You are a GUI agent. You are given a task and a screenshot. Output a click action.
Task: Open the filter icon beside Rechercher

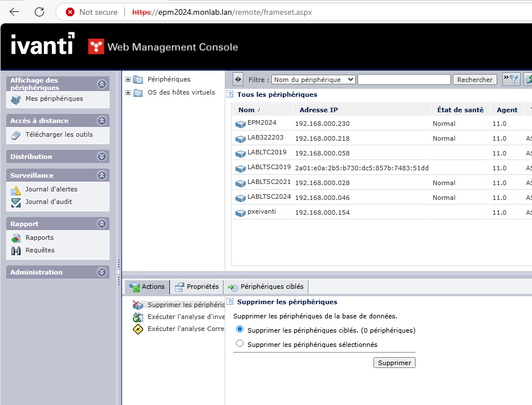pyautogui.click(x=510, y=79)
